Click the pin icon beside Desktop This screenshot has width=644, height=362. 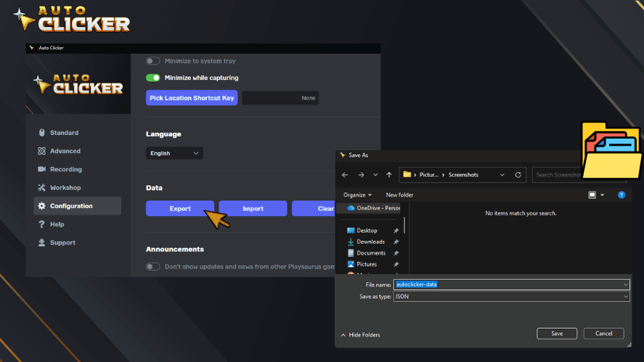pos(396,231)
